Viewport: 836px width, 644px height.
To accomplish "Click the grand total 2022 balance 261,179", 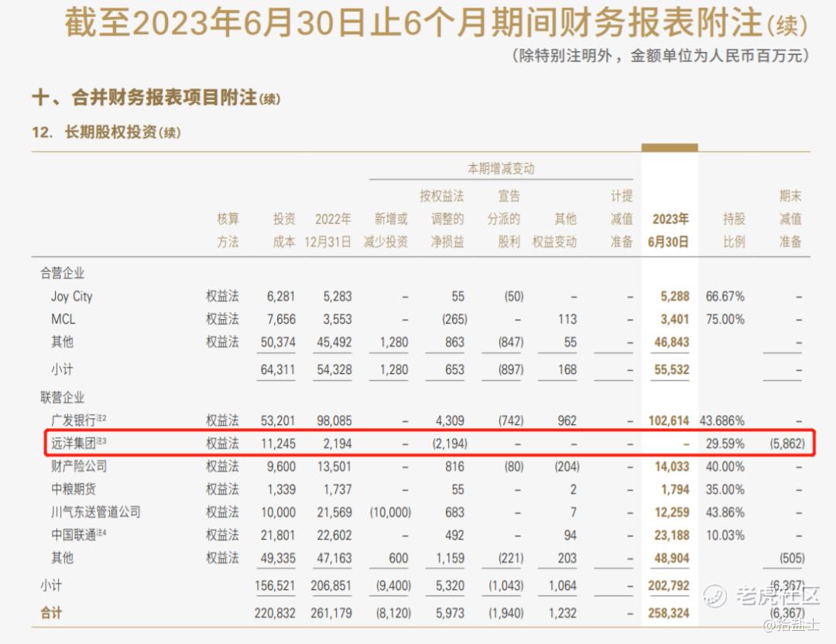I will [331, 614].
